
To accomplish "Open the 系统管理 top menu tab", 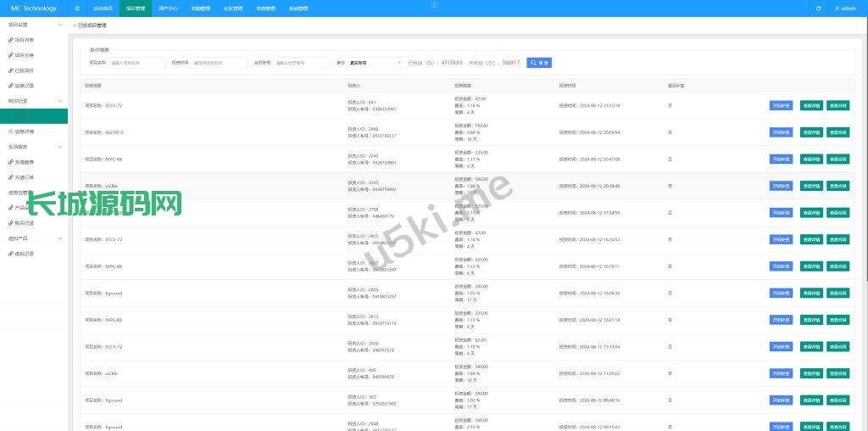I will tap(298, 8).
